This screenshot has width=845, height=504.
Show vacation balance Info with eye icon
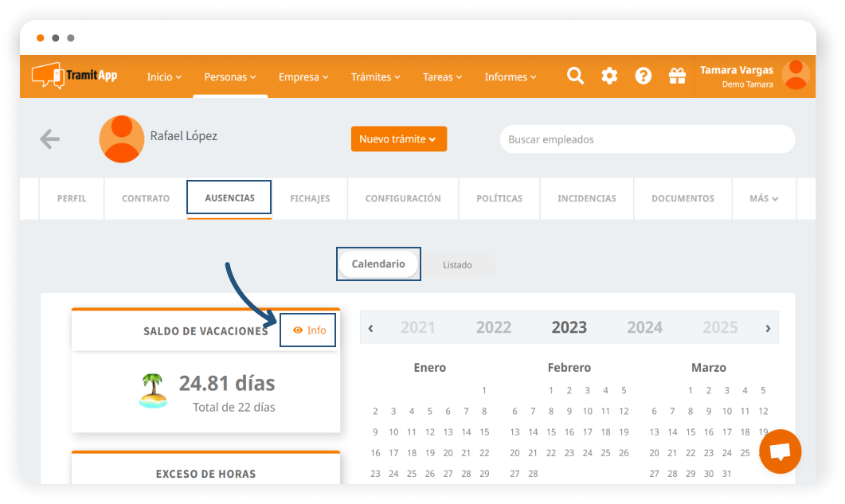tap(309, 330)
